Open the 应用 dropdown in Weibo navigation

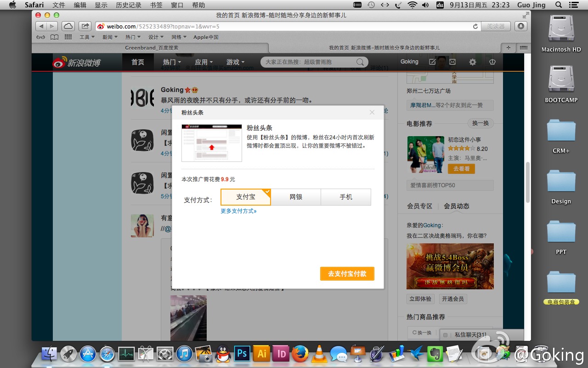coord(204,62)
